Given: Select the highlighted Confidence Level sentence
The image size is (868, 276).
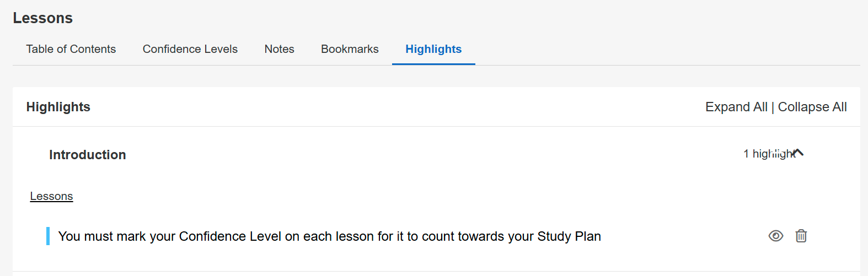Looking at the screenshot, I should tap(329, 236).
